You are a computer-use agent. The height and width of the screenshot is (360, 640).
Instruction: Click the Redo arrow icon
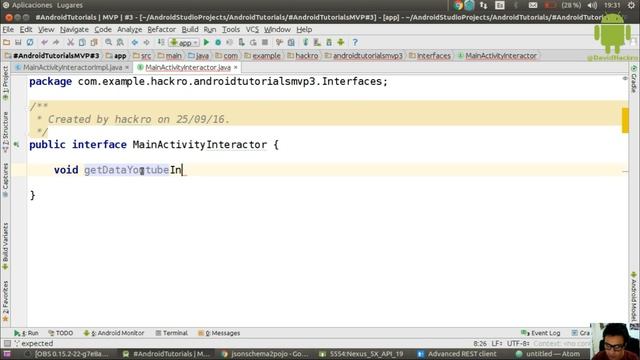[x=56, y=42]
